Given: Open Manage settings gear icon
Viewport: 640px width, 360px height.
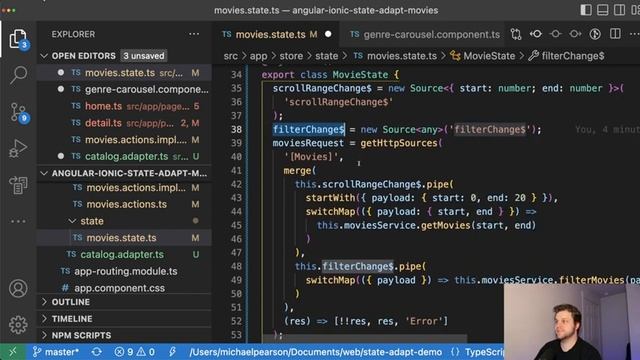Looking at the screenshot, I should 18,325.
